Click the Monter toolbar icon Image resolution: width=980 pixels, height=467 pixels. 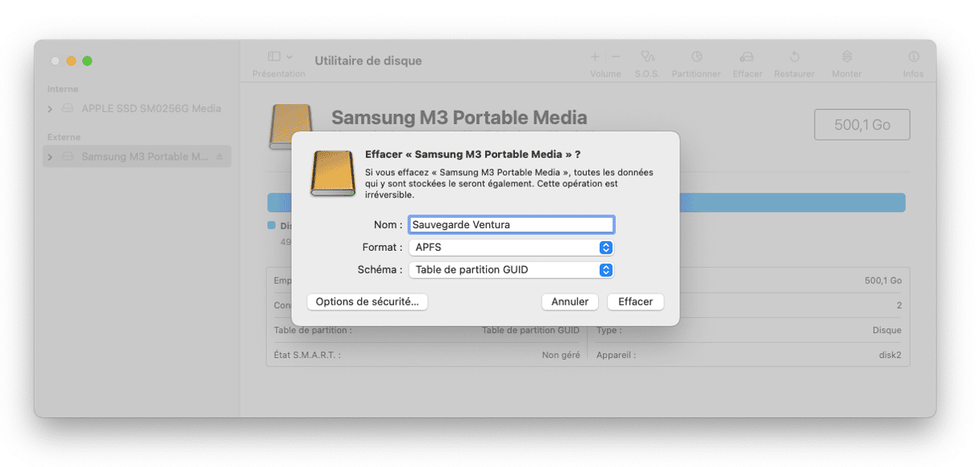tap(846, 57)
